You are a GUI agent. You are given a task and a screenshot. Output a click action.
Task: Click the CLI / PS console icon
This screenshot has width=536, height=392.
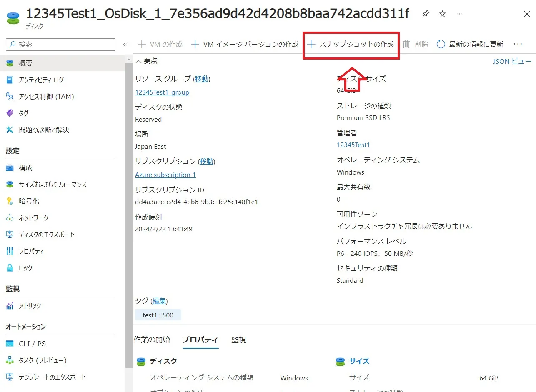tap(10, 344)
